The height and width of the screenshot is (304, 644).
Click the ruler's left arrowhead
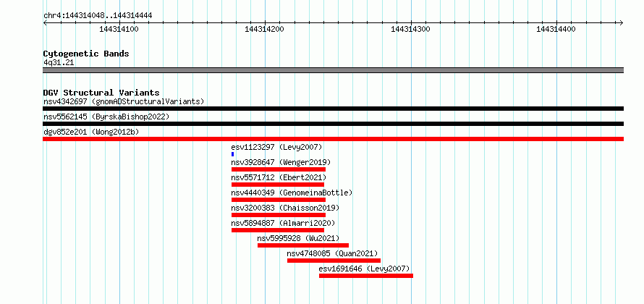[45, 22]
